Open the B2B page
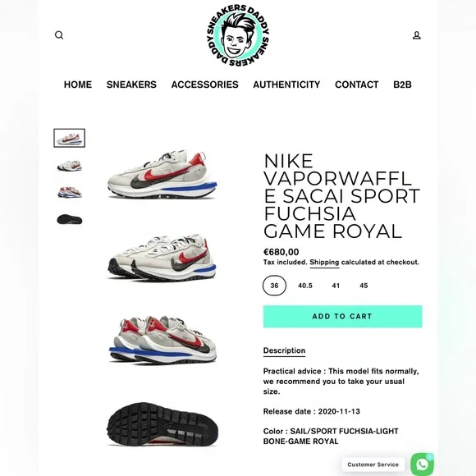Screen dimensions: 476x476 tap(402, 85)
